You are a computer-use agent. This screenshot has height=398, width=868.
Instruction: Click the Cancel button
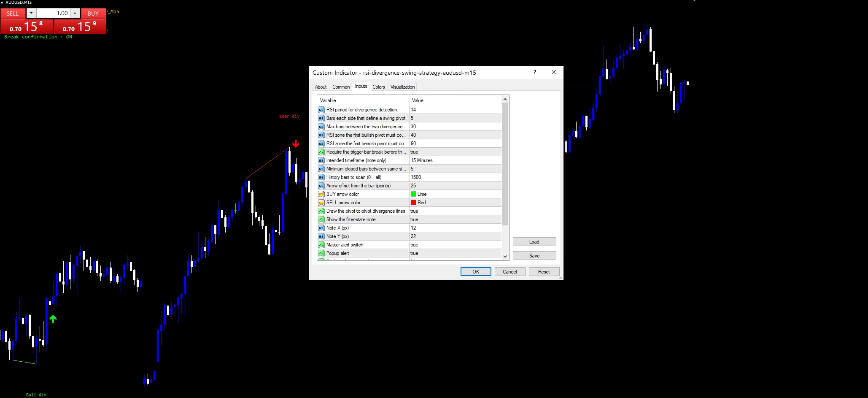coord(510,272)
